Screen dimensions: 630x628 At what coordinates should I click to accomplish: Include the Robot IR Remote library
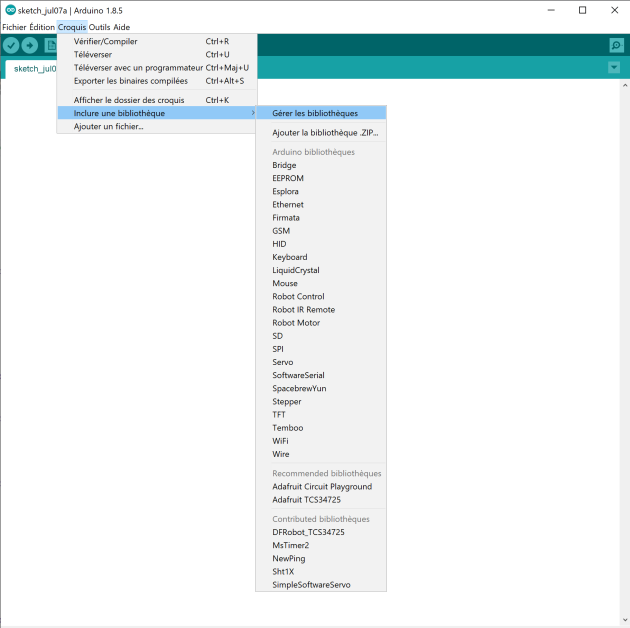(x=321, y=309)
